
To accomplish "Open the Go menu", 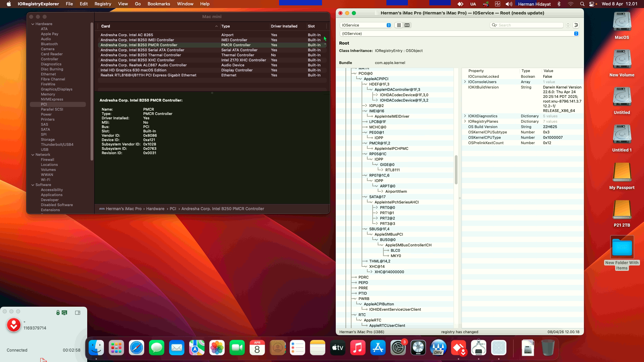I will 138,4.
